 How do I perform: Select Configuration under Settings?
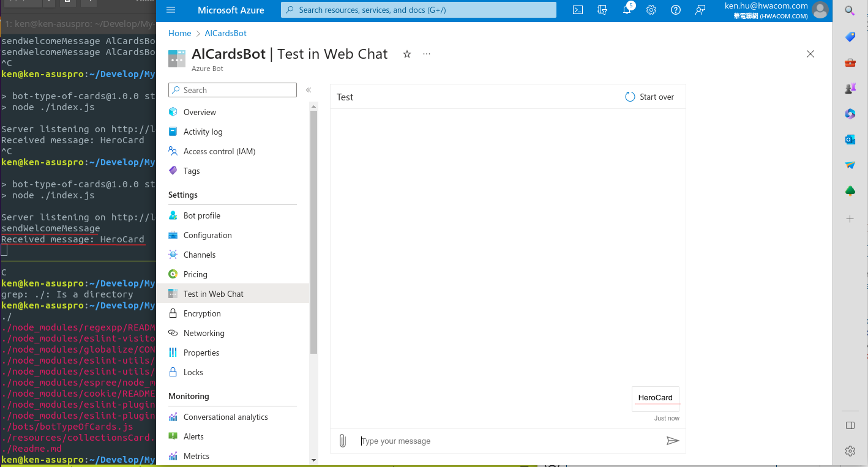(208, 235)
